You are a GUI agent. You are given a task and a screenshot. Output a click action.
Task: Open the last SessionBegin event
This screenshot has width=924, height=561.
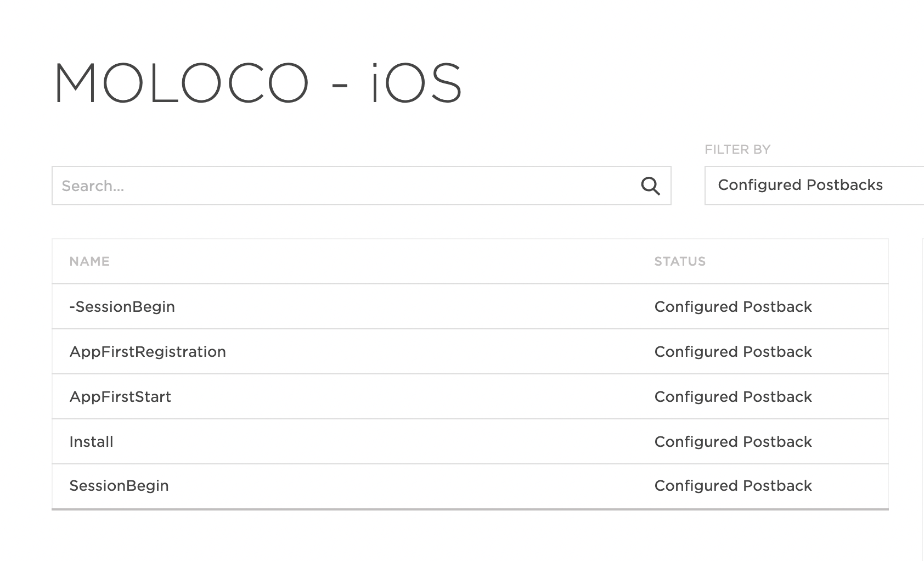(x=119, y=486)
